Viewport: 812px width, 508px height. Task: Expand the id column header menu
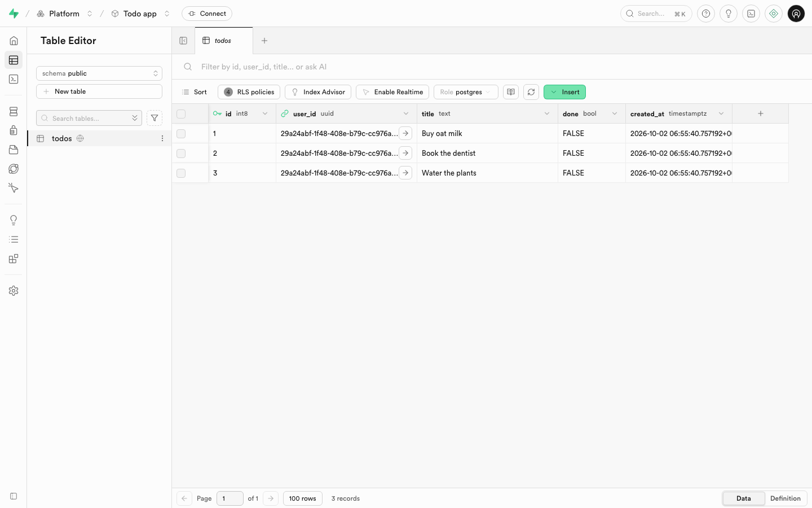(265, 113)
